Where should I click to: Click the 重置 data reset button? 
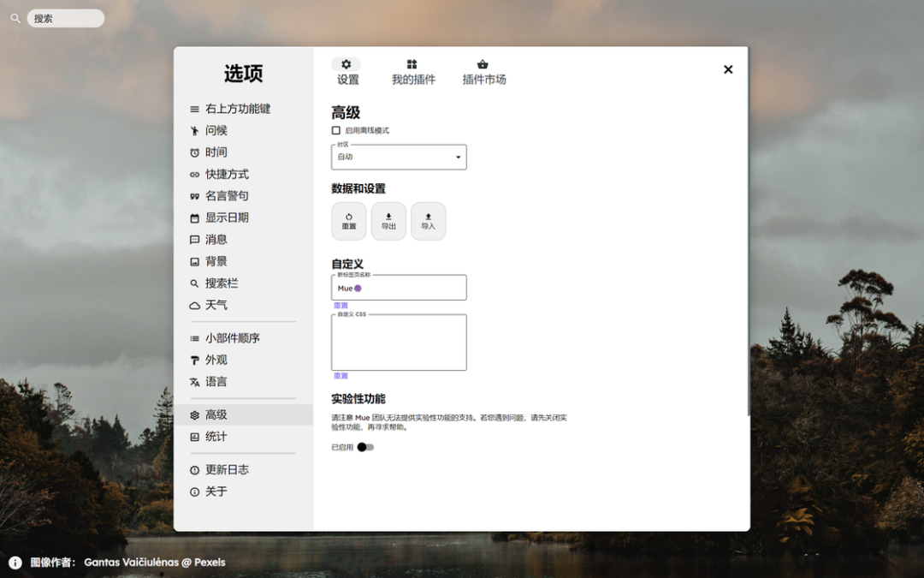(x=349, y=221)
